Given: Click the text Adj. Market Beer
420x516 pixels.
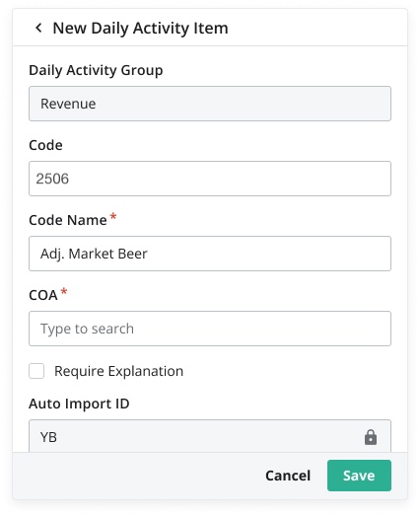Looking at the screenshot, I should [x=94, y=254].
